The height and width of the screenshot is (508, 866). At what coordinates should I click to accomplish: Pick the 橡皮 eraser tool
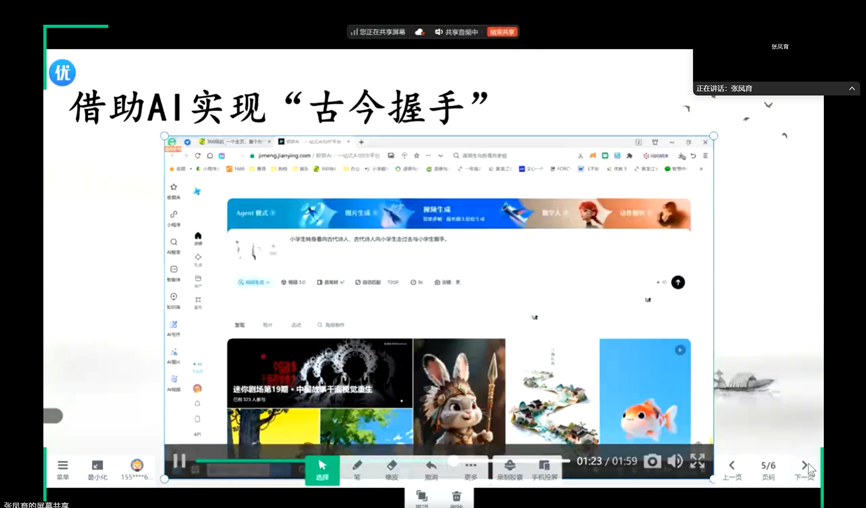pyautogui.click(x=392, y=468)
